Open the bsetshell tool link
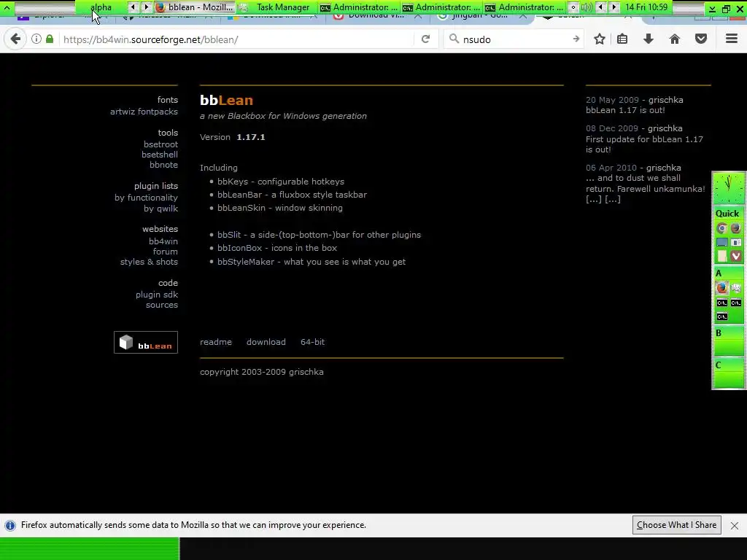 coord(160,155)
